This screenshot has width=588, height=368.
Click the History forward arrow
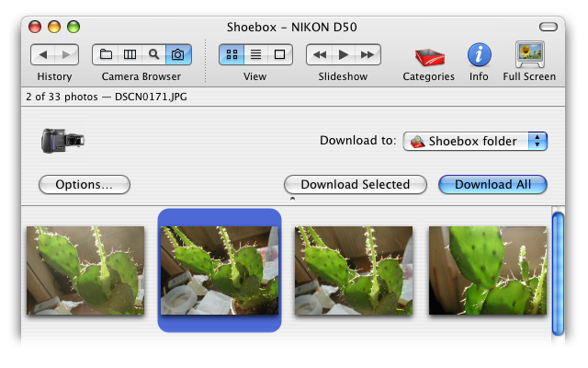pos(67,55)
